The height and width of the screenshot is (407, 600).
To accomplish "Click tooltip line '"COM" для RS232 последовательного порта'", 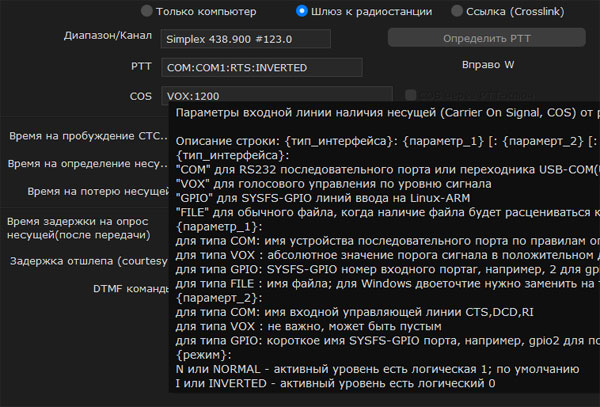I will (387, 169).
